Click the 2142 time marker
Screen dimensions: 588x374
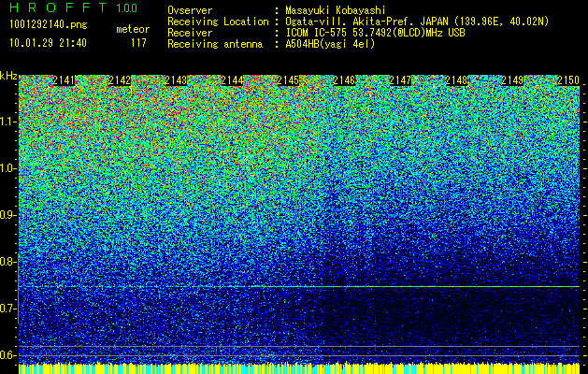coord(120,79)
